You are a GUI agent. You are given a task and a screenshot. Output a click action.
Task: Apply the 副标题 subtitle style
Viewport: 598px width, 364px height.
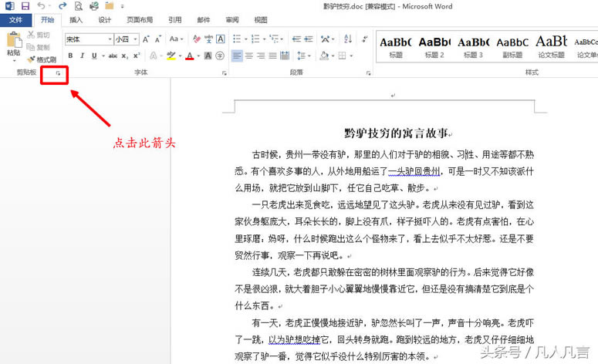(x=513, y=46)
